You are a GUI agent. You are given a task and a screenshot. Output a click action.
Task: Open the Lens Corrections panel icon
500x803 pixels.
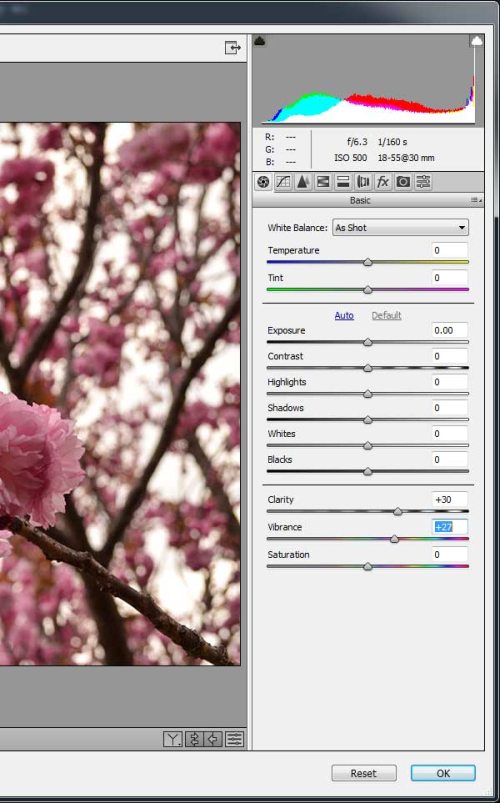point(363,182)
